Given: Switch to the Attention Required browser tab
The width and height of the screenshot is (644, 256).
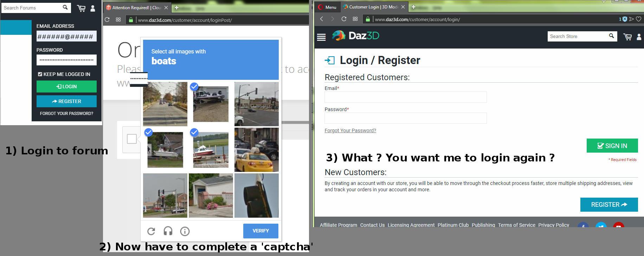Looking at the screenshot, I should pos(137,7).
